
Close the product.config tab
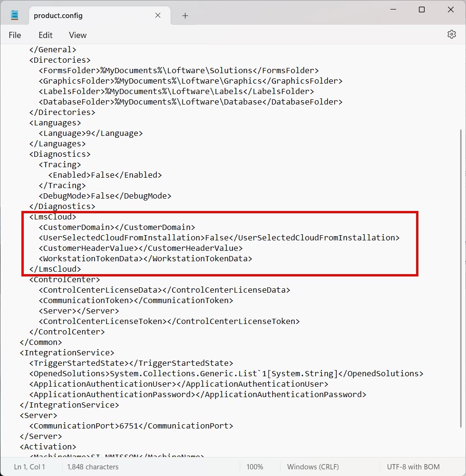click(157, 15)
